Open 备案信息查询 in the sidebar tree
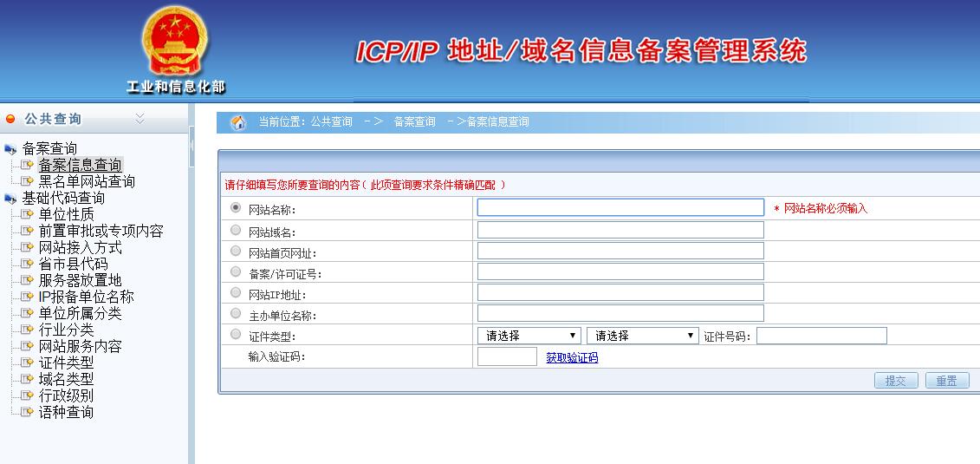Viewport: 980px width, 464px height. pyautogui.click(x=80, y=165)
